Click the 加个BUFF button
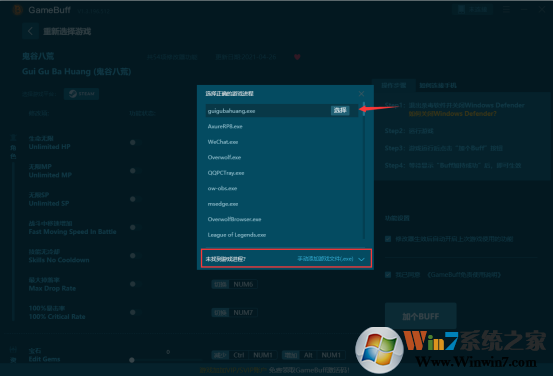Viewport: 553px width, 376px height. [421, 316]
